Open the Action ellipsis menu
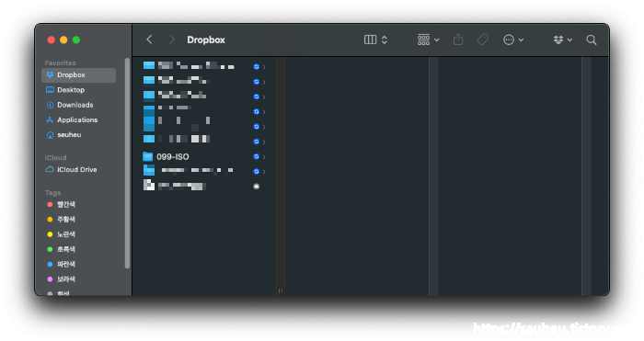The image size is (644, 341). tap(509, 40)
